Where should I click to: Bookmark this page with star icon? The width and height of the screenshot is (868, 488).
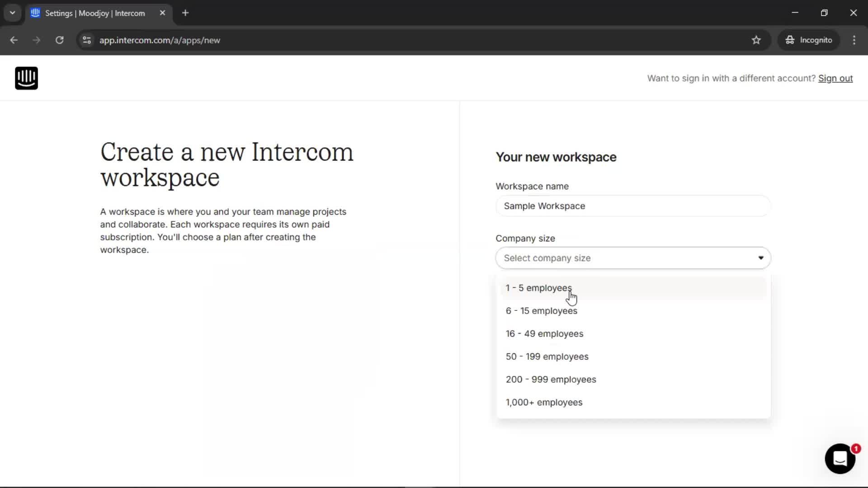[x=756, y=40]
